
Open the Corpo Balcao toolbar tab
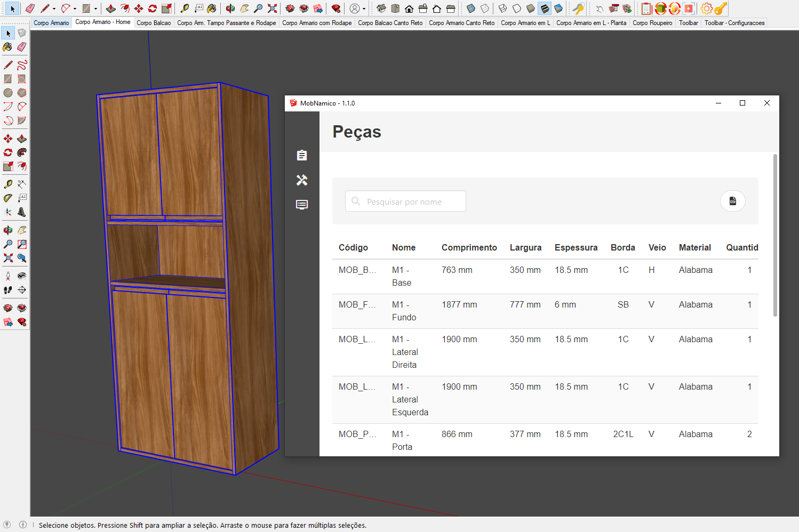tap(154, 23)
